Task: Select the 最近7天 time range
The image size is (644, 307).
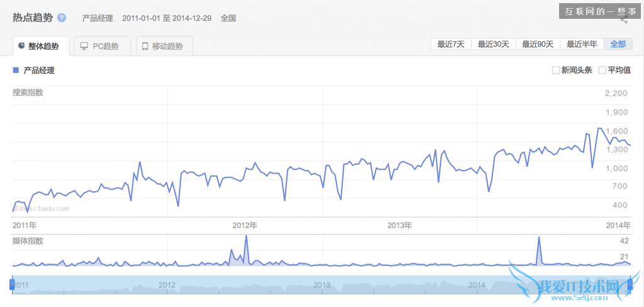Action: coord(451,44)
